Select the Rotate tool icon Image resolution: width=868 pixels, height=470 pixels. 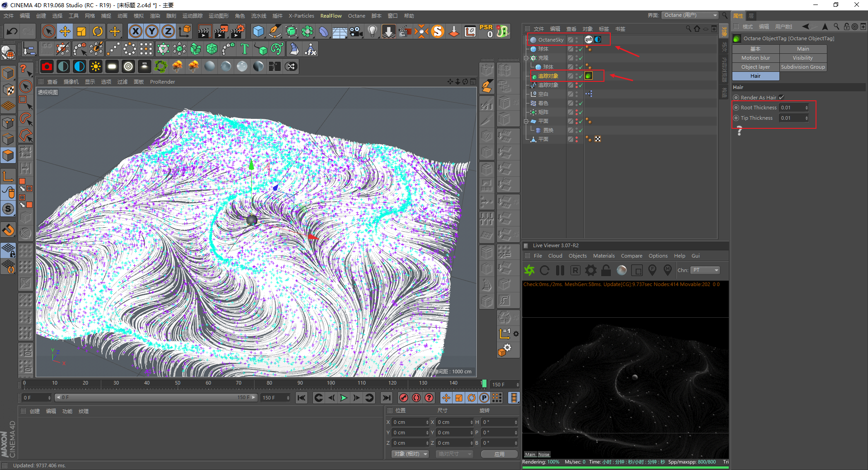coord(98,31)
